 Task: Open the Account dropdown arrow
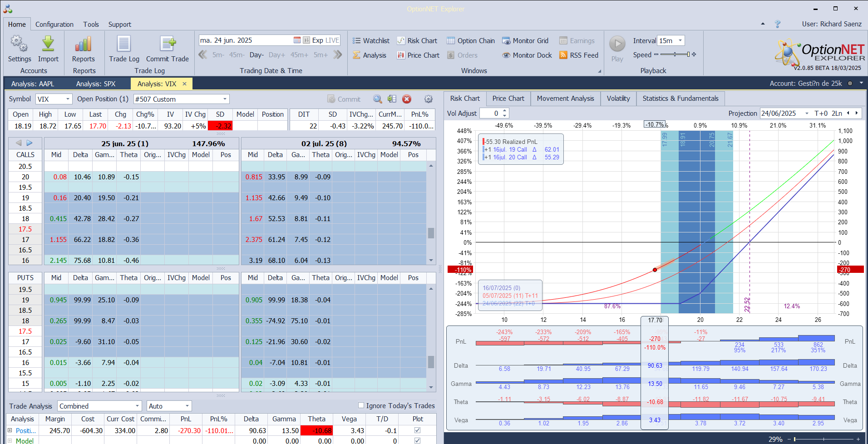click(861, 84)
